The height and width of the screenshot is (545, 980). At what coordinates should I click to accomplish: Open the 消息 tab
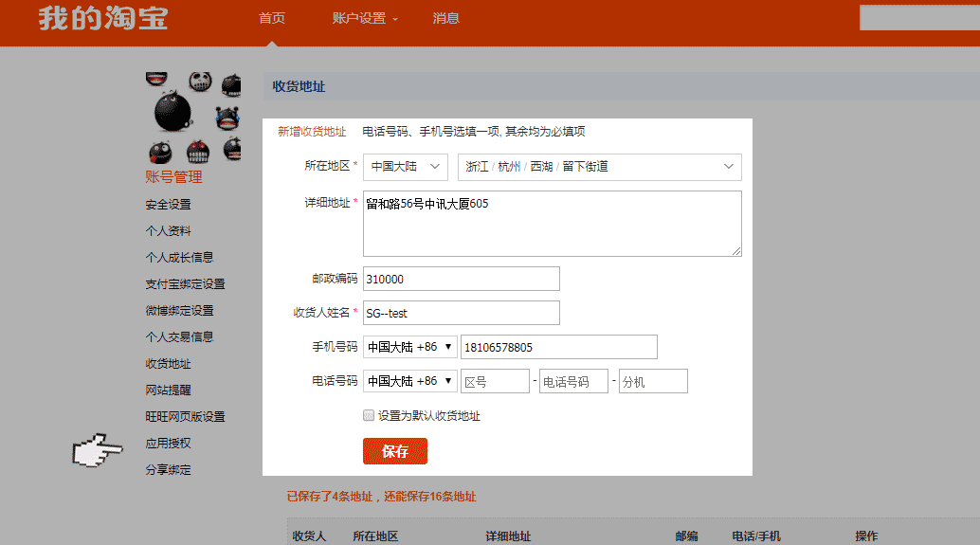tap(445, 18)
